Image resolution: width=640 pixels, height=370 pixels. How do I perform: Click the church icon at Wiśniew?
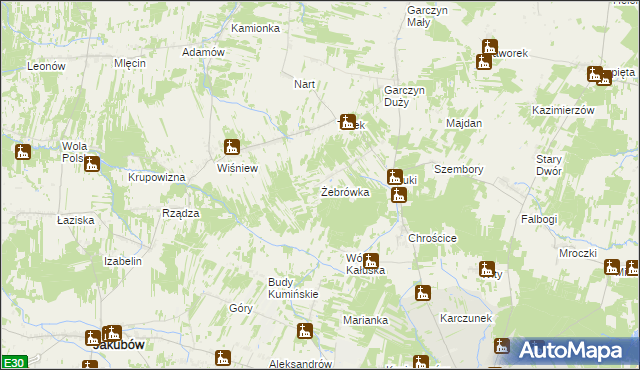(x=232, y=147)
